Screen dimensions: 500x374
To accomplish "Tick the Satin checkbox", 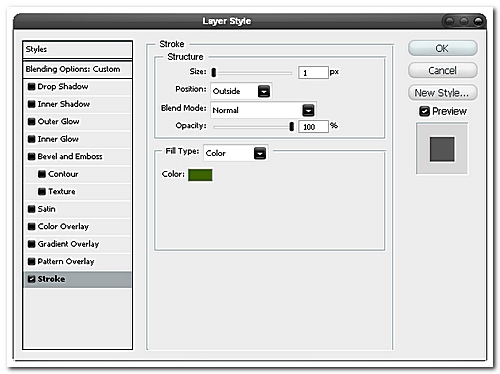I will pos(31,209).
